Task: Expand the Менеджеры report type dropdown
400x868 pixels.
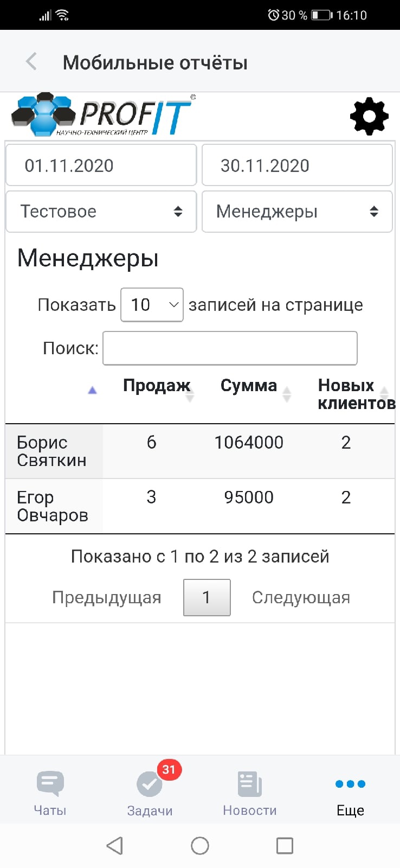Action: (x=297, y=212)
